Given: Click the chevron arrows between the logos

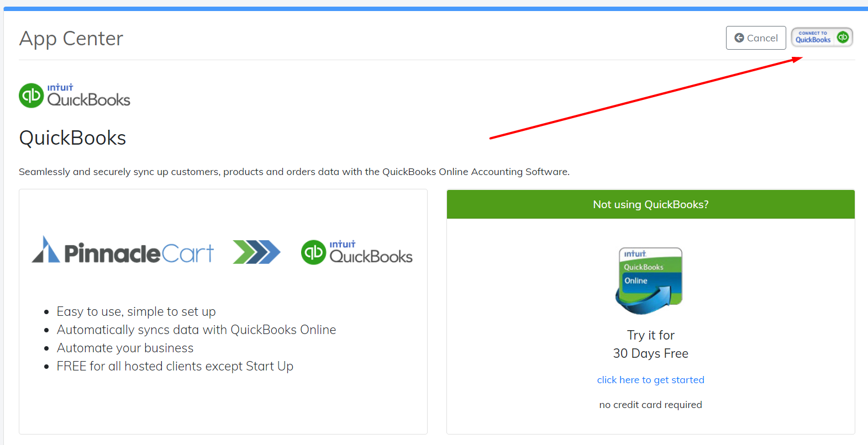Looking at the screenshot, I should click(x=256, y=252).
